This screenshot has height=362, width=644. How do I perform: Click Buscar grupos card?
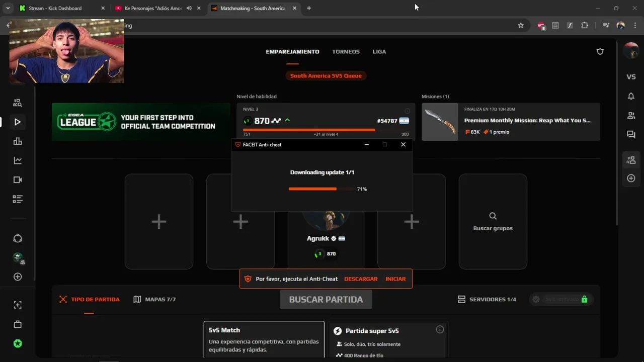[x=493, y=222]
